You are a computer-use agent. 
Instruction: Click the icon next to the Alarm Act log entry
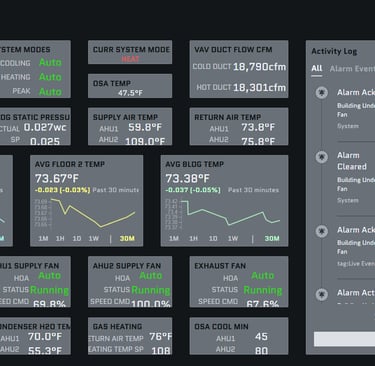click(322, 294)
